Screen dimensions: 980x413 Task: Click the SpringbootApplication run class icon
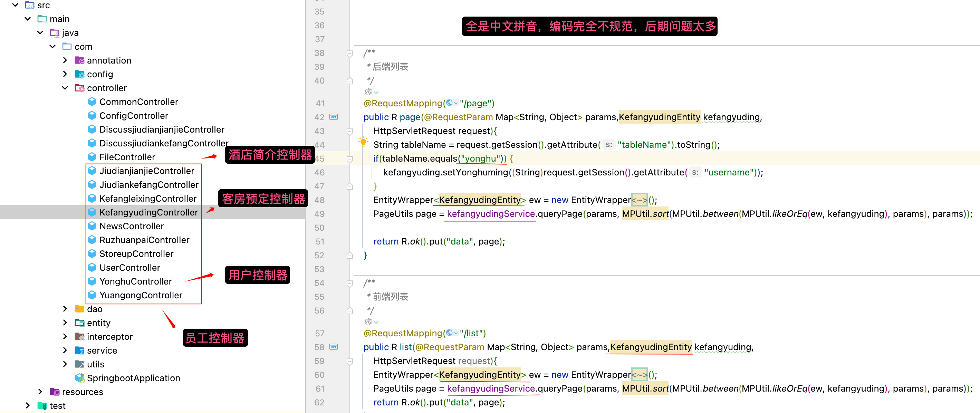pos(79,378)
